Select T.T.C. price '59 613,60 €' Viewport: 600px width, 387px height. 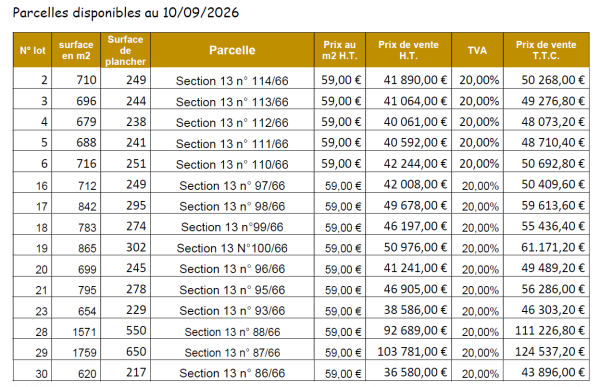point(553,205)
